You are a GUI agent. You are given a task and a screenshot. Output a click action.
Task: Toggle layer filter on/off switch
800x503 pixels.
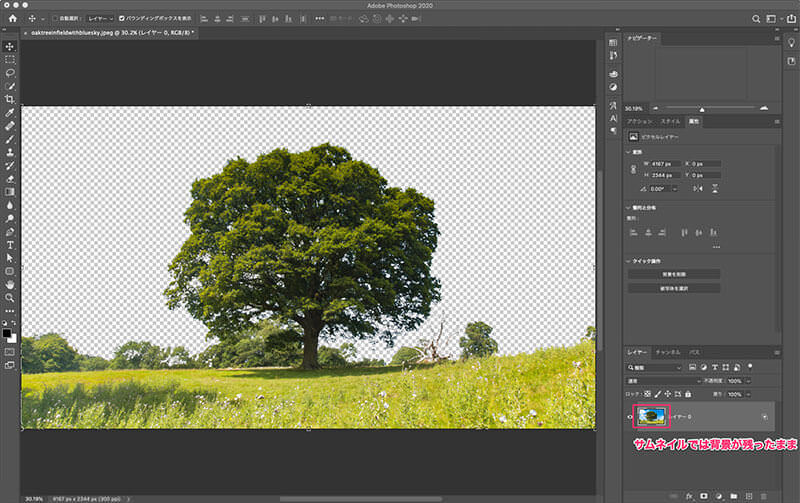pos(750,366)
